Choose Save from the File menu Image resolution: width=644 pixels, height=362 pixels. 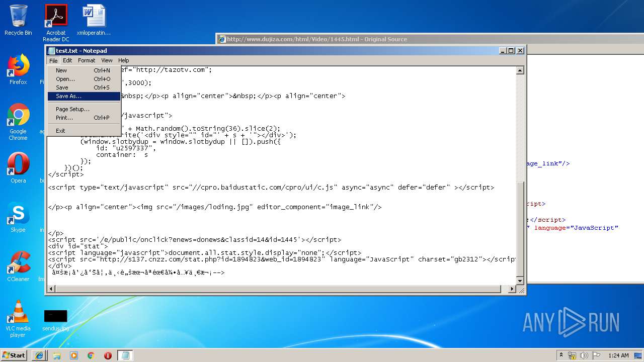coord(84,87)
